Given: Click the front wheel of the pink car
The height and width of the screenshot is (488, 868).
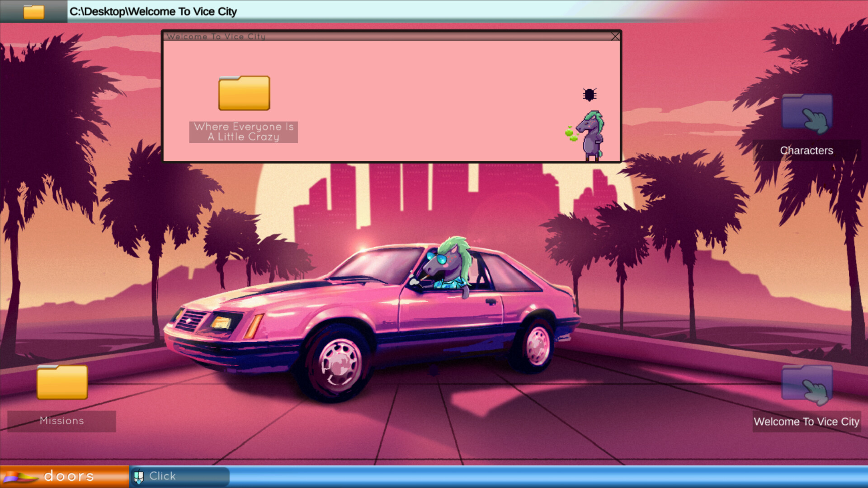Looking at the screenshot, I should [x=339, y=361].
